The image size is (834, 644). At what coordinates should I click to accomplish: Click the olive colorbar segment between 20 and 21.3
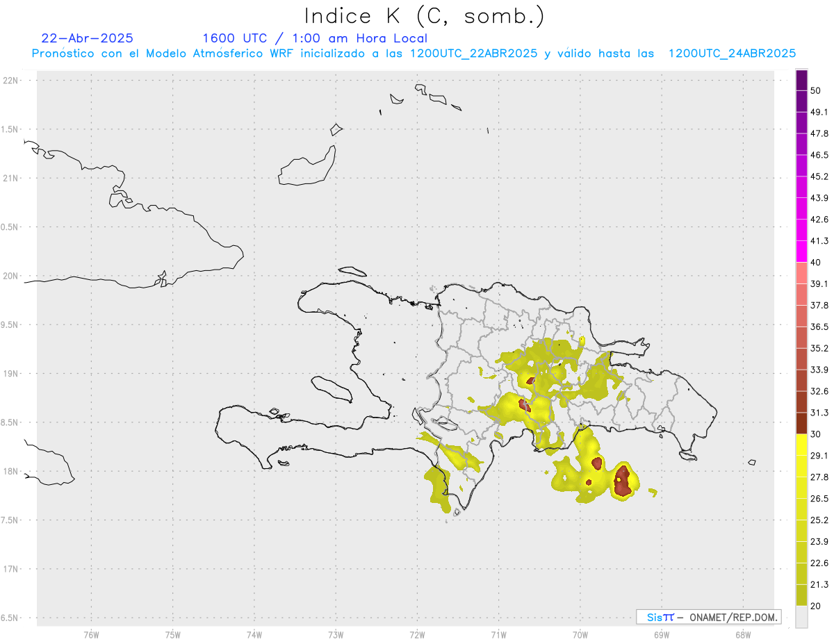[801, 595]
